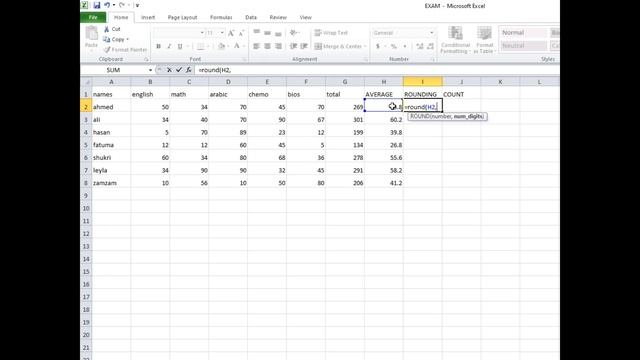Screen dimensions: 640x360
Task: Align text left in the ribbon
Action: click(256, 46)
